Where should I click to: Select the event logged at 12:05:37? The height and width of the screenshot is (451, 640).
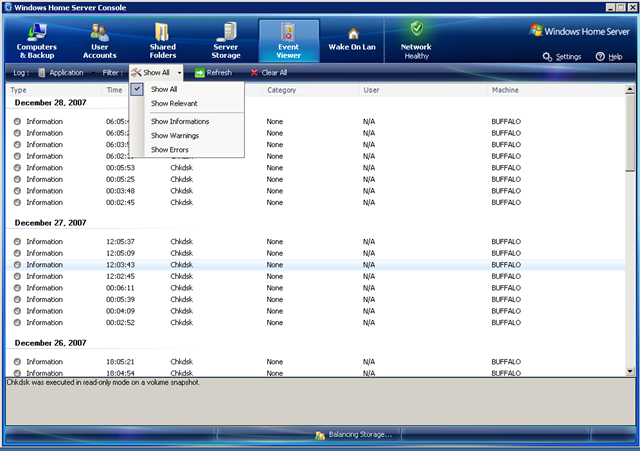[x=315, y=242]
